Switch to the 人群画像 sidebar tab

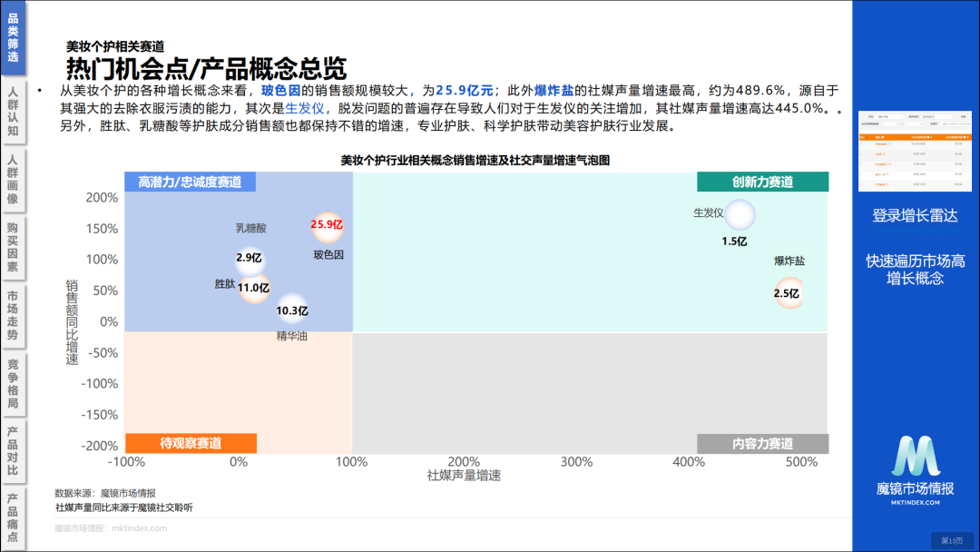tap(13, 180)
